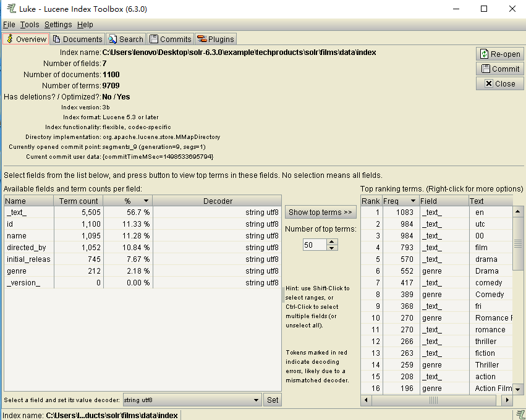Open the Tools menu
The image size is (526, 420).
[30, 25]
